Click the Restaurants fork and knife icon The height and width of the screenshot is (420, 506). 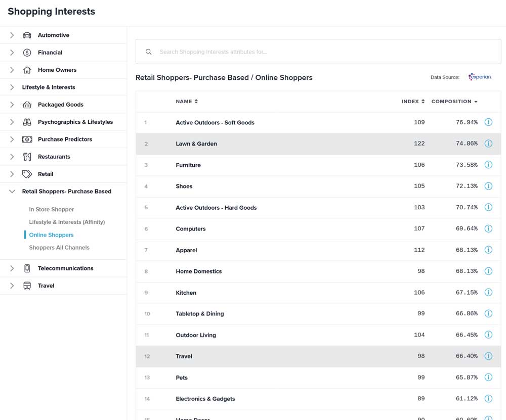27,157
